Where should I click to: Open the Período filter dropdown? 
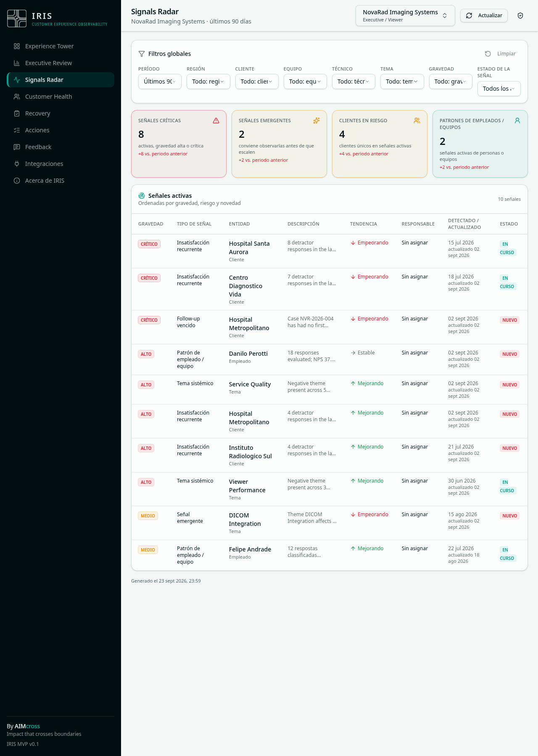click(160, 81)
